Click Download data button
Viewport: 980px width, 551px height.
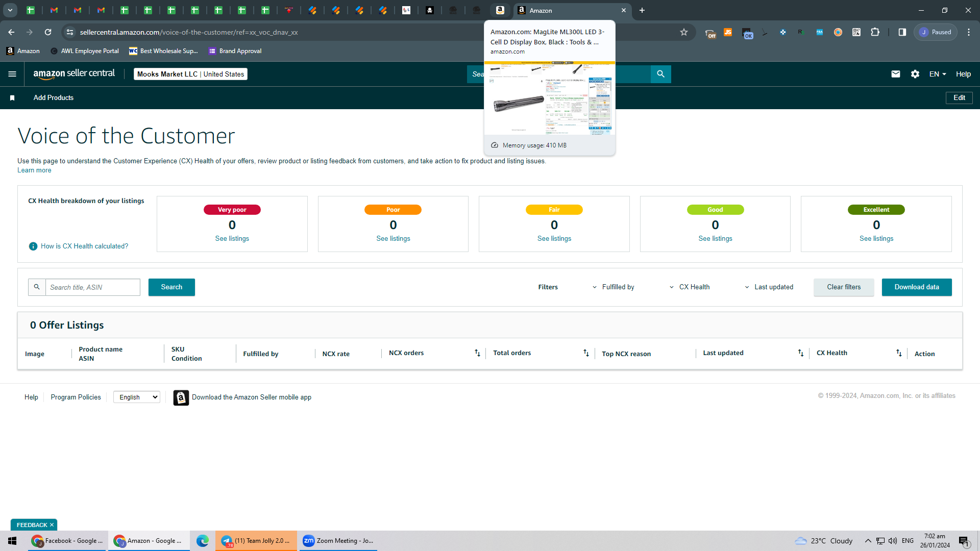(x=917, y=287)
